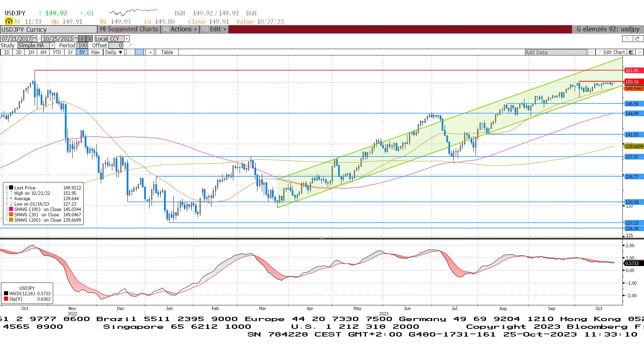644x353 pixels.
Task: Click the 151.95 price axis label
Action: pos(633,71)
